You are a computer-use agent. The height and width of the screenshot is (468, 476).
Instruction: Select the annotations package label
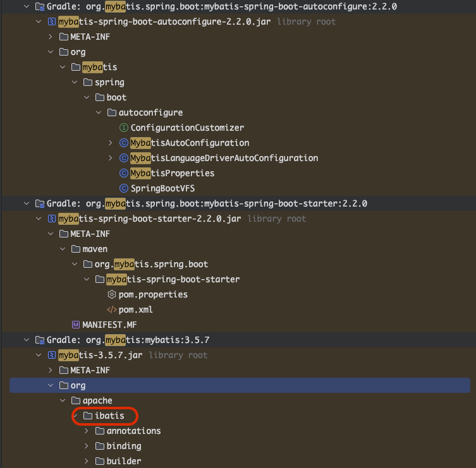point(134,431)
